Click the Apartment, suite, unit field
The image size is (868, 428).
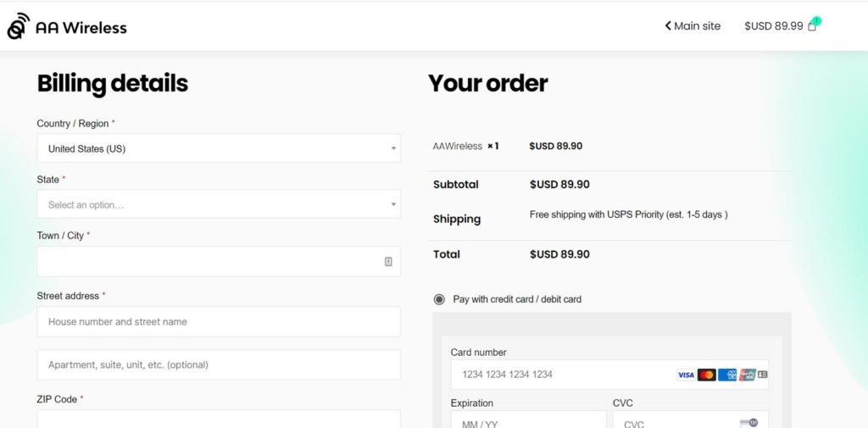click(x=218, y=365)
